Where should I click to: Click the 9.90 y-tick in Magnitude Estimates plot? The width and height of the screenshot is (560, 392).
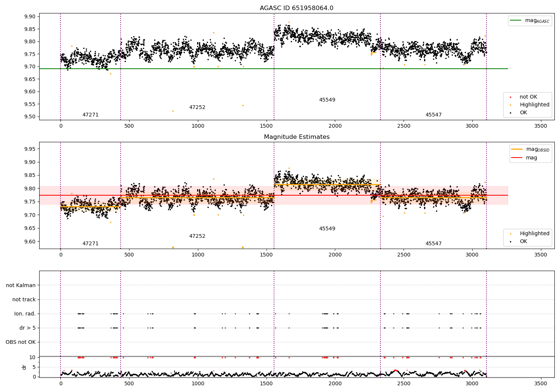tap(30, 162)
